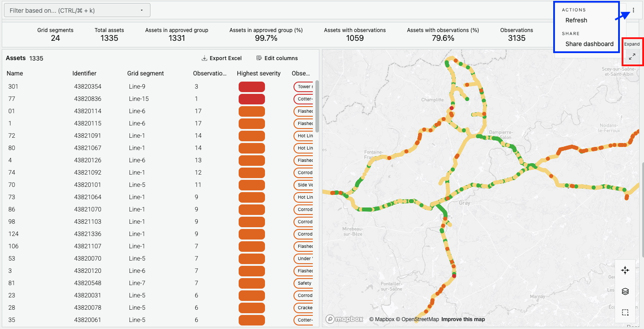Click the Grid segment column header
This screenshot has height=329, width=644.
pos(145,73)
